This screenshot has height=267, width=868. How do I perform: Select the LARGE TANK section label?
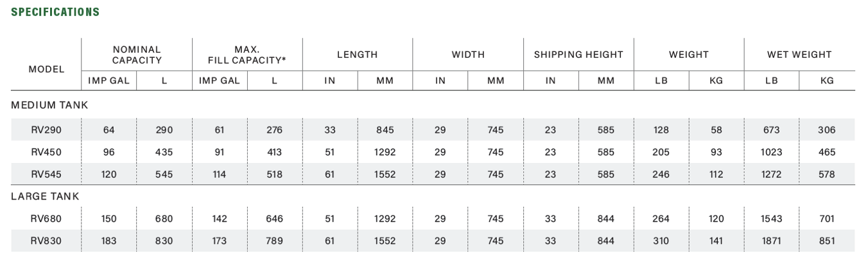point(45,196)
